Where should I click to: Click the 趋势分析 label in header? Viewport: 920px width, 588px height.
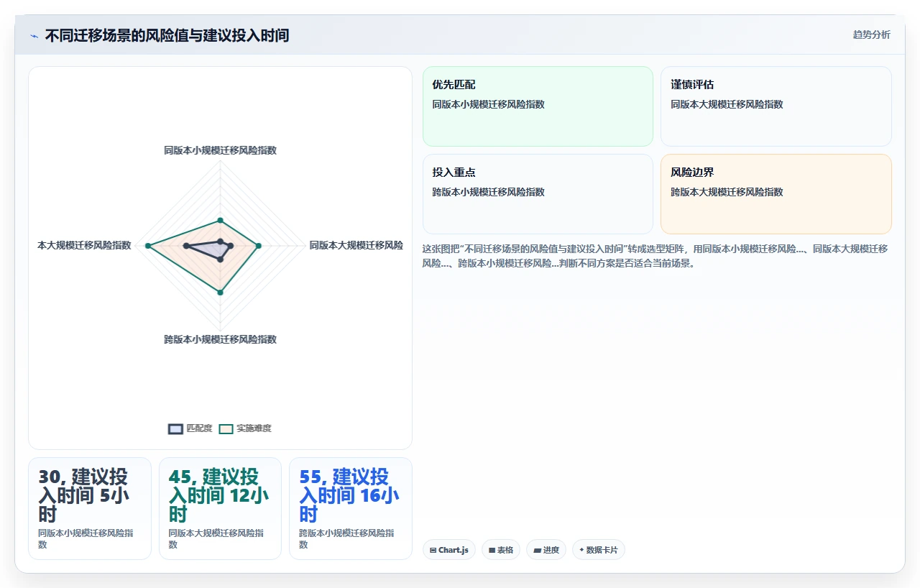(871, 35)
